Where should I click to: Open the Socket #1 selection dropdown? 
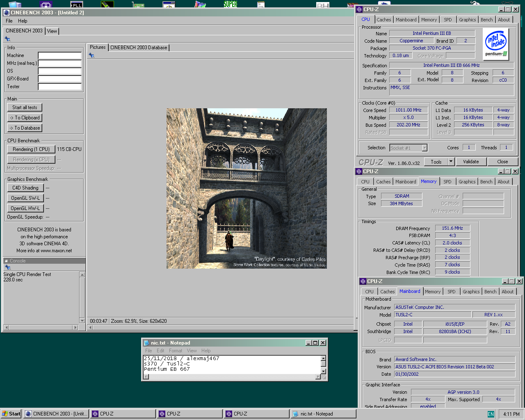click(425, 148)
